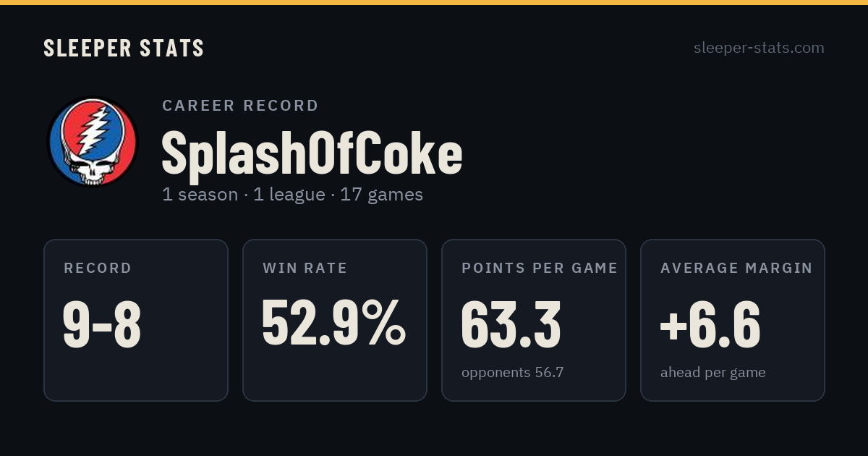Click the SLEEPER STATS logo text
This screenshot has height=456, width=868.
[124, 48]
